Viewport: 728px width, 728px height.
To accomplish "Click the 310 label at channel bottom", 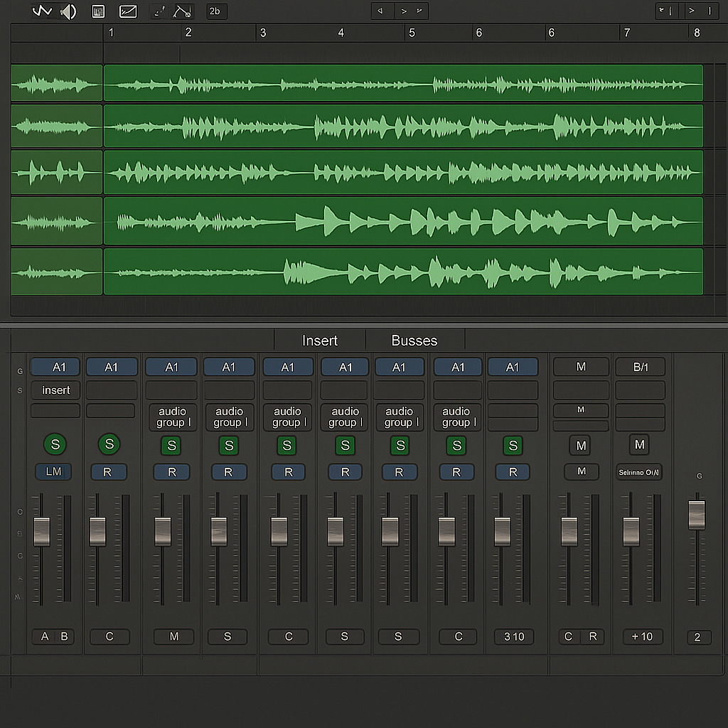I will (x=514, y=636).
